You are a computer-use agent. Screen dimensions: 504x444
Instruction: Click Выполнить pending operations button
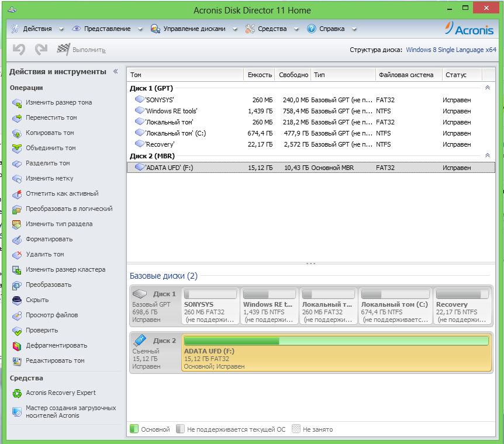[82, 50]
